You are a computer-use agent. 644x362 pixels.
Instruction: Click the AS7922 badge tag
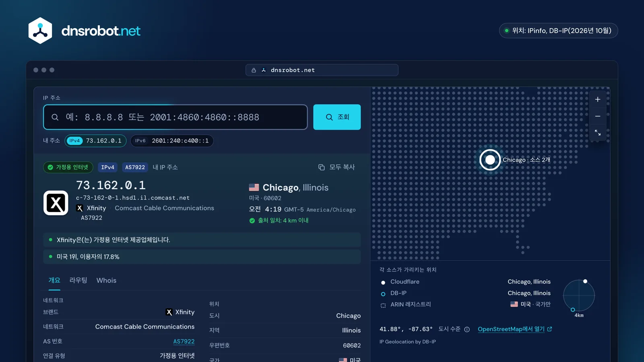pyautogui.click(x=135, y=167)
